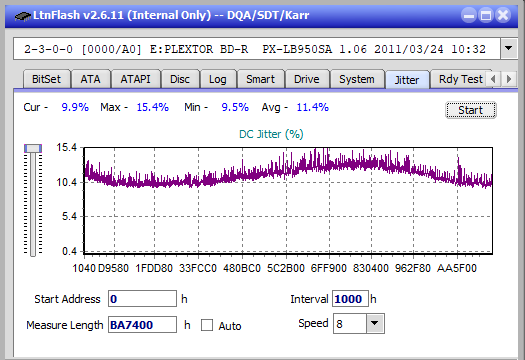Select the Jitter tab
525x360 pixels.
[x=407, y=80]
